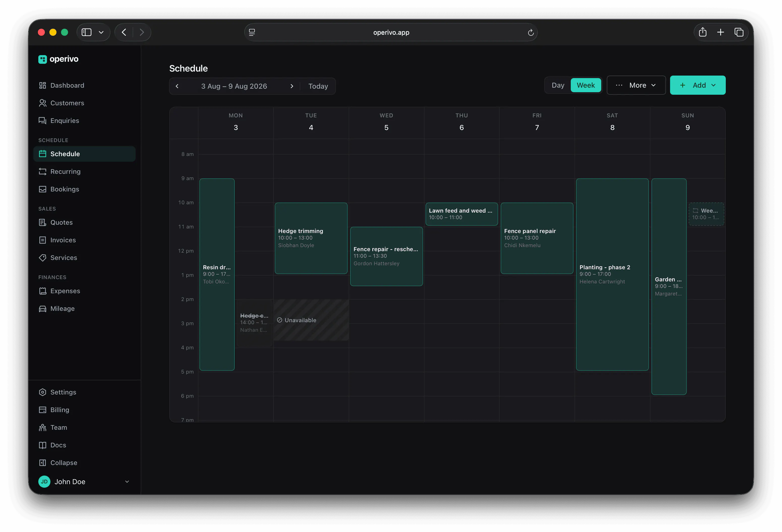Open Invoices page

(x=84, y=240)
